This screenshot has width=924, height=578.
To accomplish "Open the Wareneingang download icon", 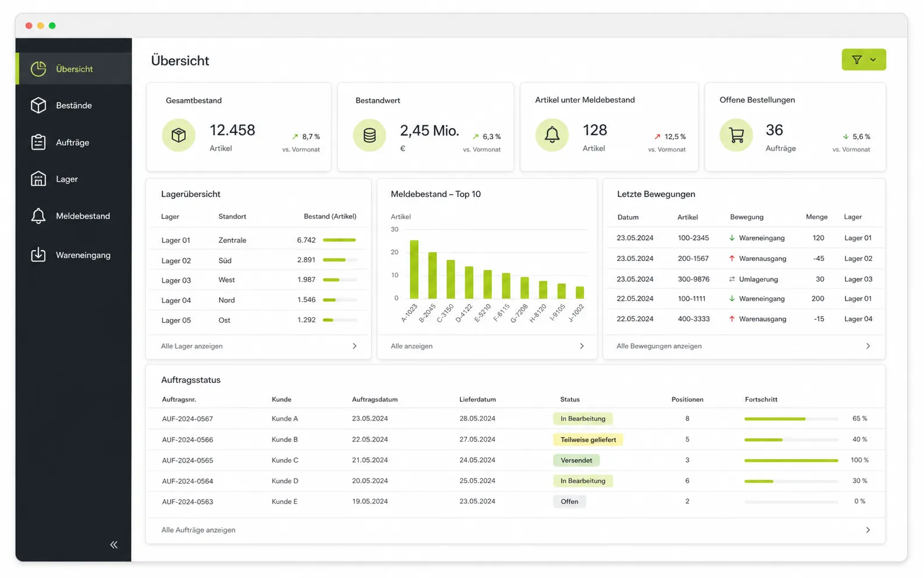I will [38, 255].
